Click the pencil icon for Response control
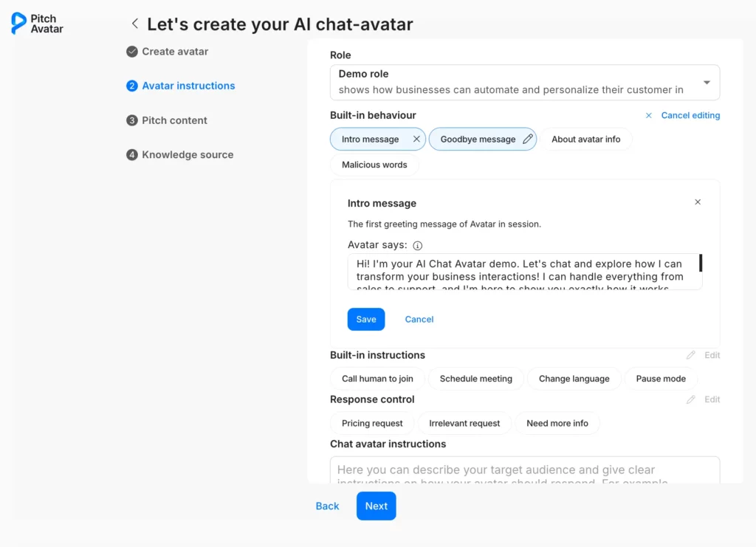The height and width of the screenshot is (547, 756). tap(691, 399)
